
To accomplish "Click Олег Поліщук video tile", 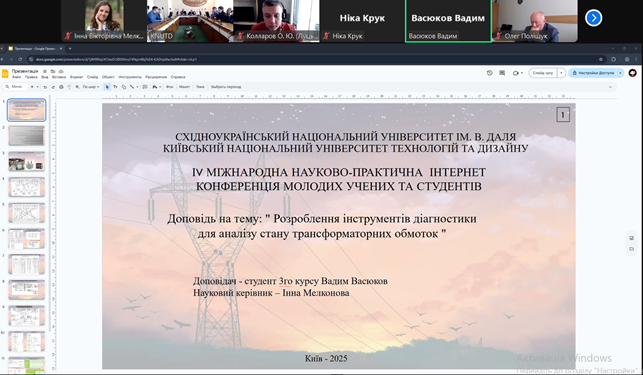I will coord(535,21).
